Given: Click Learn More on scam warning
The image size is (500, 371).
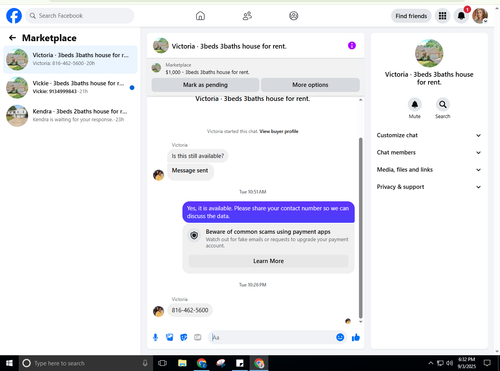Looking at the screenshot, I should click(268, 261).
